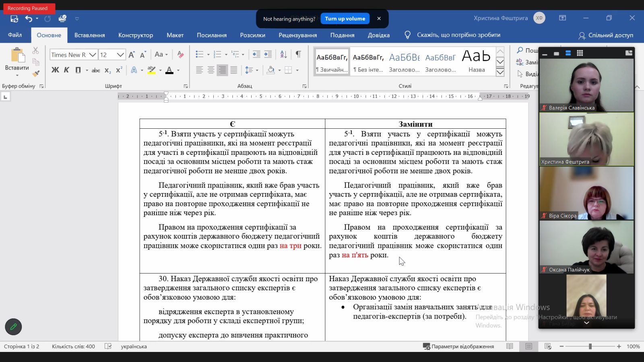Toggle strikethrough (abc) formatting

tap(96, 70)
